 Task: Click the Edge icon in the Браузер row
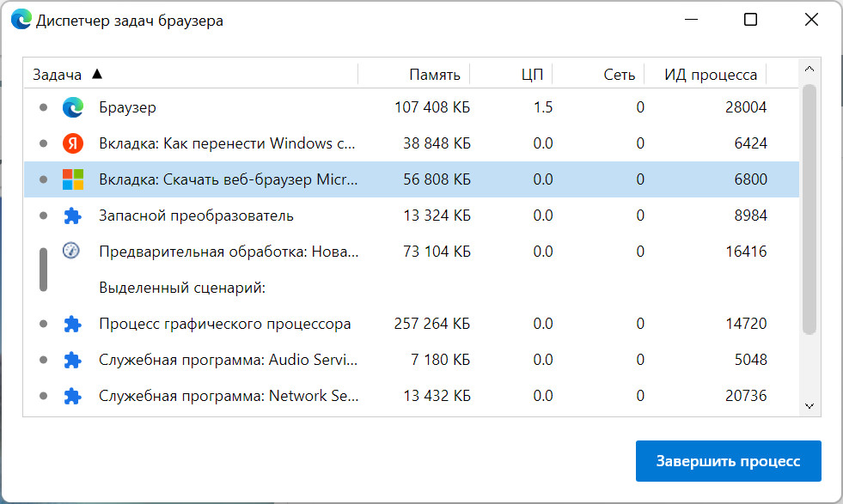[73, 107]
